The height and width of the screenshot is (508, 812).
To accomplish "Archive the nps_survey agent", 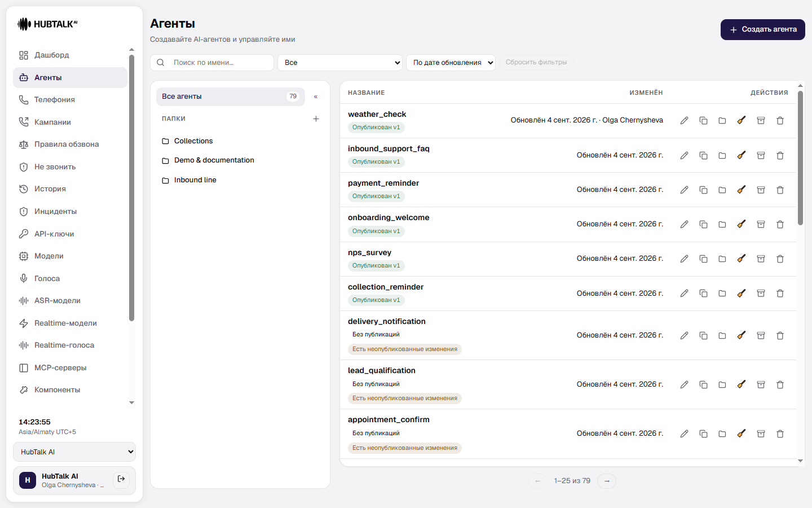I will [761, 259].
